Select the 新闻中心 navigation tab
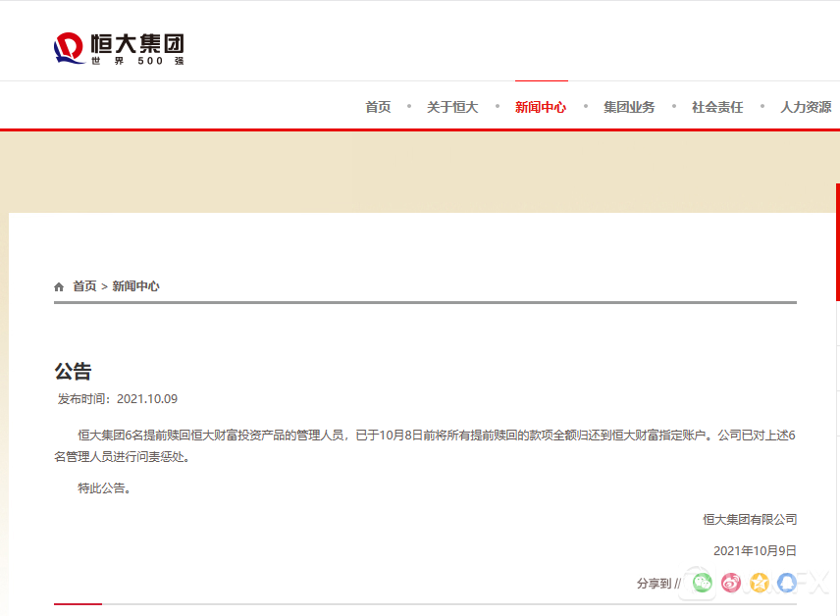840x616 pixels. (541, 107)
